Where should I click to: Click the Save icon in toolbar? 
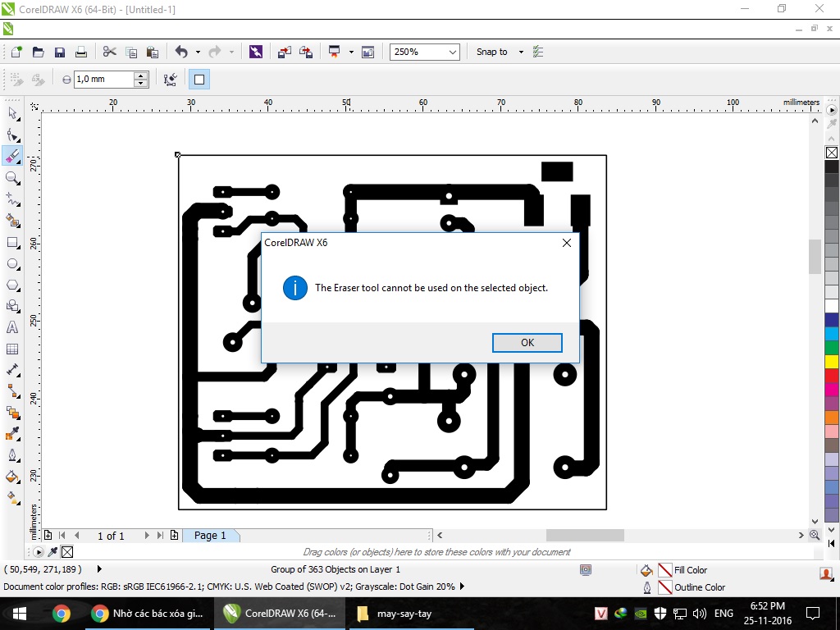point(59,52)
